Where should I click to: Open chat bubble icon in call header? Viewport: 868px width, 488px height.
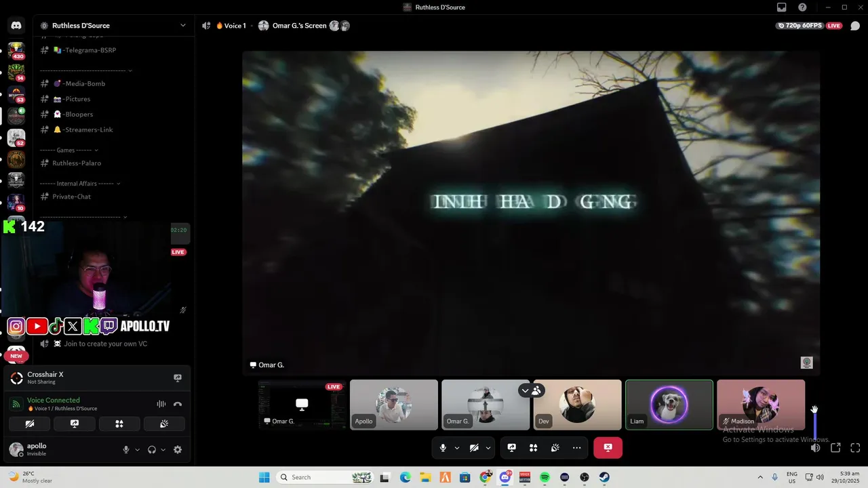tap(855, 26)
